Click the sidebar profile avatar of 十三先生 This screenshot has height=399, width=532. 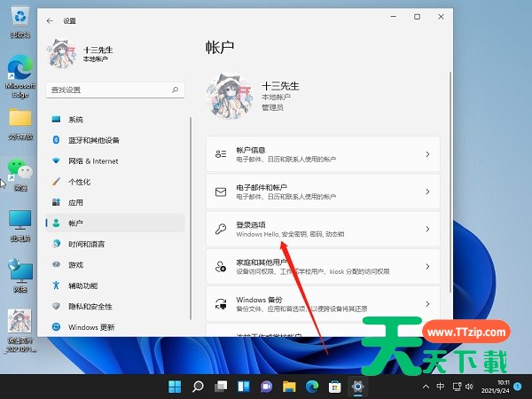[61, 54]
